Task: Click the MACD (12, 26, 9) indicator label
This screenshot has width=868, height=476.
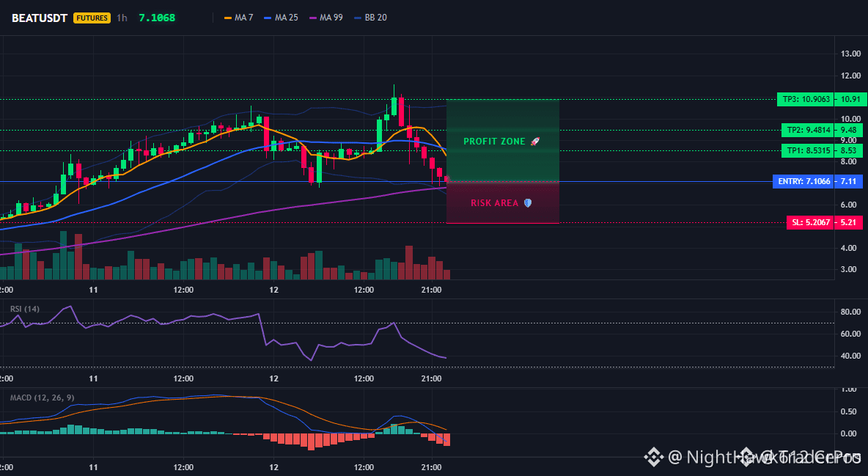Action: tap(42, 398)
